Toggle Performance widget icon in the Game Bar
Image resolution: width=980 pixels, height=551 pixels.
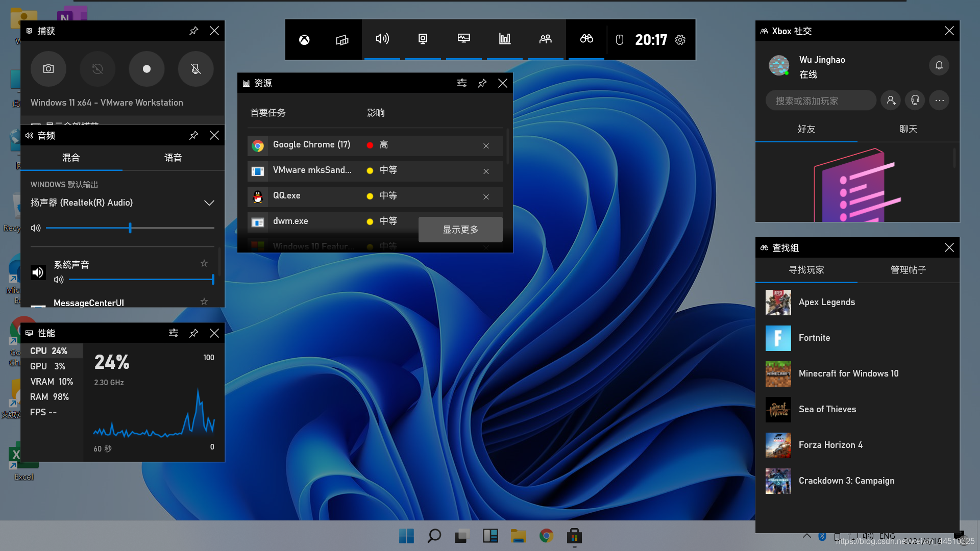pos(463,39)
